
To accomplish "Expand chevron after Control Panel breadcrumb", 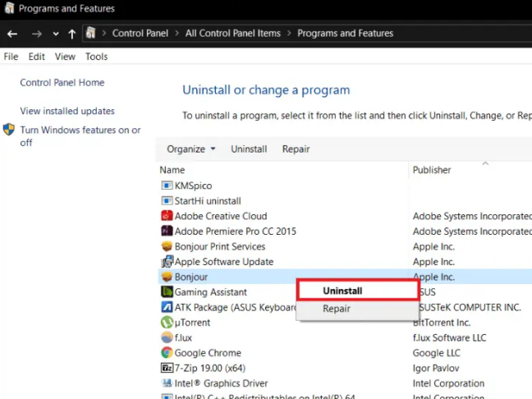I will [x=177, y=33].
